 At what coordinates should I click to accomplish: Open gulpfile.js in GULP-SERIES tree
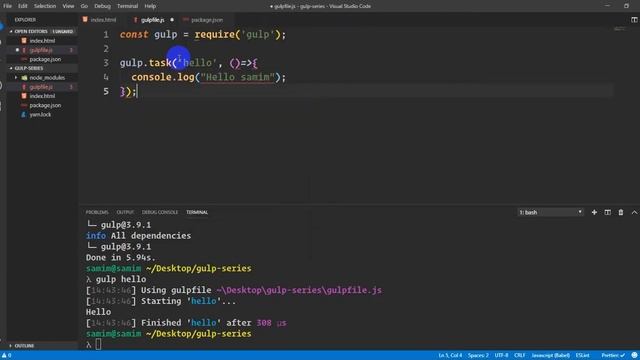coord(41,87)
